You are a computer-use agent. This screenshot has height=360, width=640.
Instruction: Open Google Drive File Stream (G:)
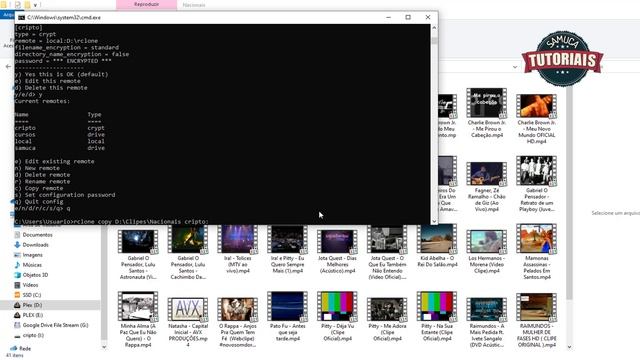click(55, 325)
